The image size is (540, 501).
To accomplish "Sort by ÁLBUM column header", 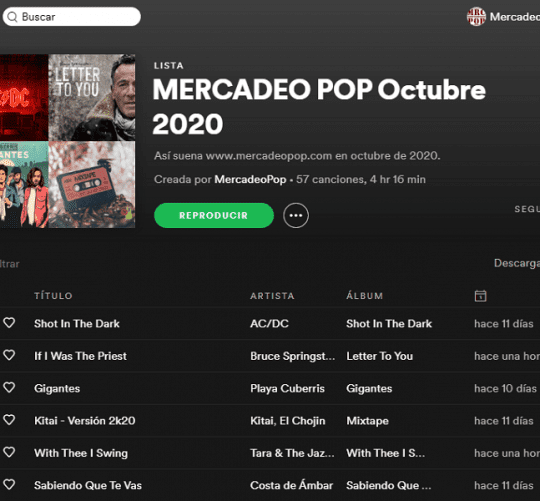I will coord(364,296).
